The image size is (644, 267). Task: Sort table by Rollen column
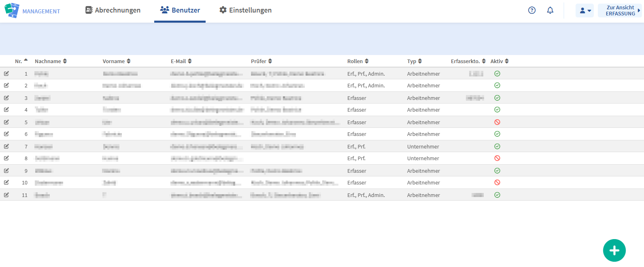[358, 61]
